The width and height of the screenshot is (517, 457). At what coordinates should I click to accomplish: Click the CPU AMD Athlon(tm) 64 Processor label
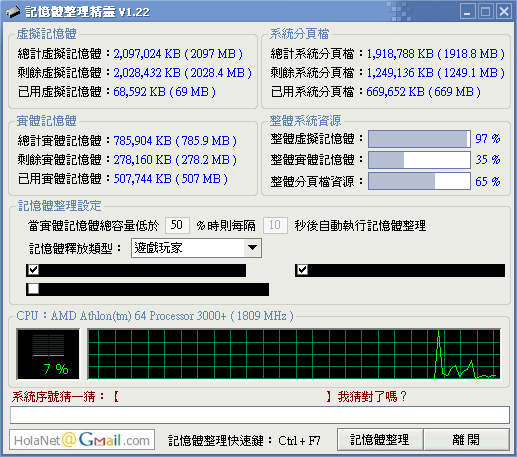[155, 316]
